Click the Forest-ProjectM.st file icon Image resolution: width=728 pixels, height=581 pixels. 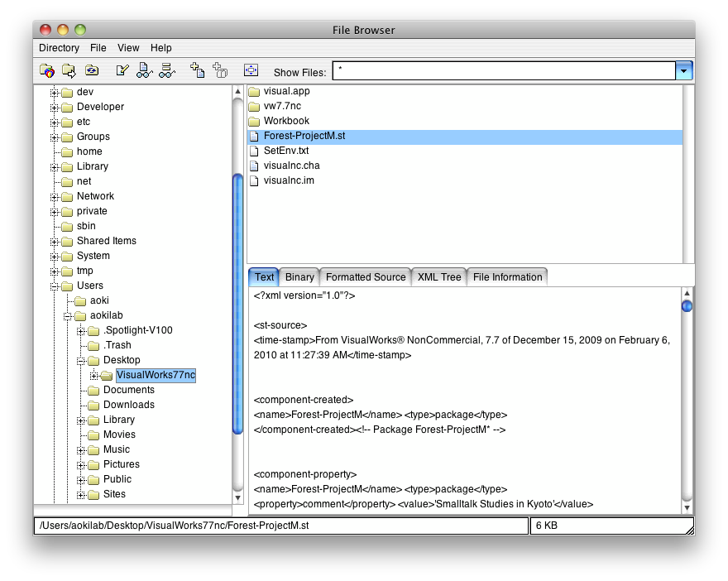tap(254, 136)
